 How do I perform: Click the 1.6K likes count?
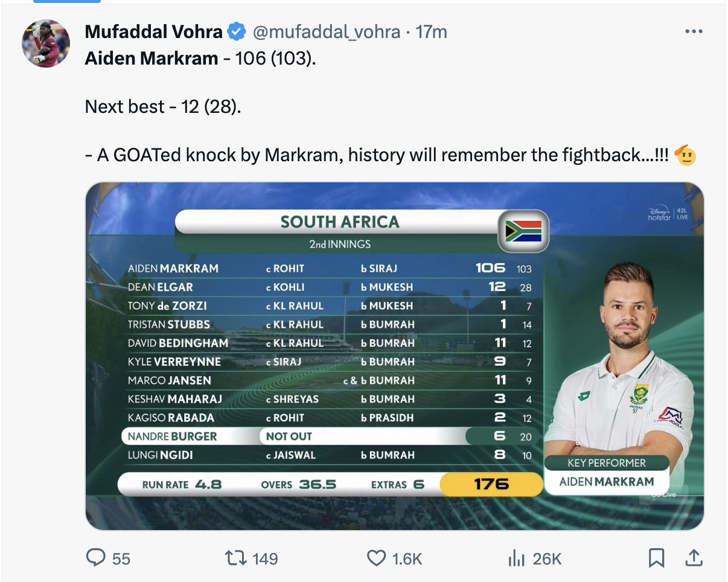click(407, 559)
